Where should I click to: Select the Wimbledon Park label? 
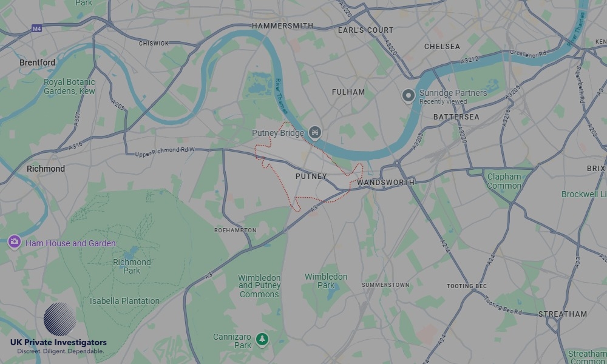[x=326, y=281]
